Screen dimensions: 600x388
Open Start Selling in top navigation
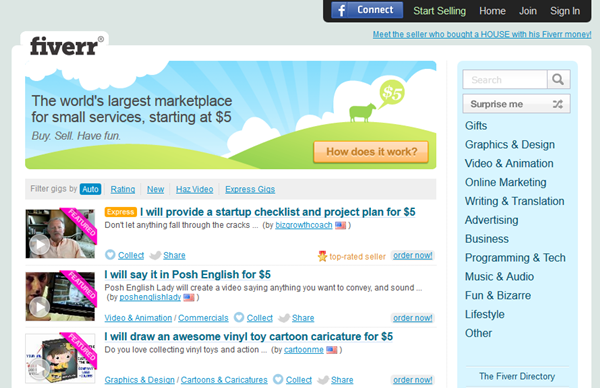tap(439, 11)
